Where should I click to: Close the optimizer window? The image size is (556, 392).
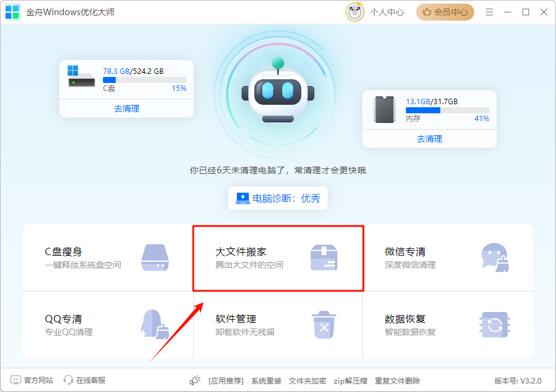pyautogui.click(x=544, y=12)
